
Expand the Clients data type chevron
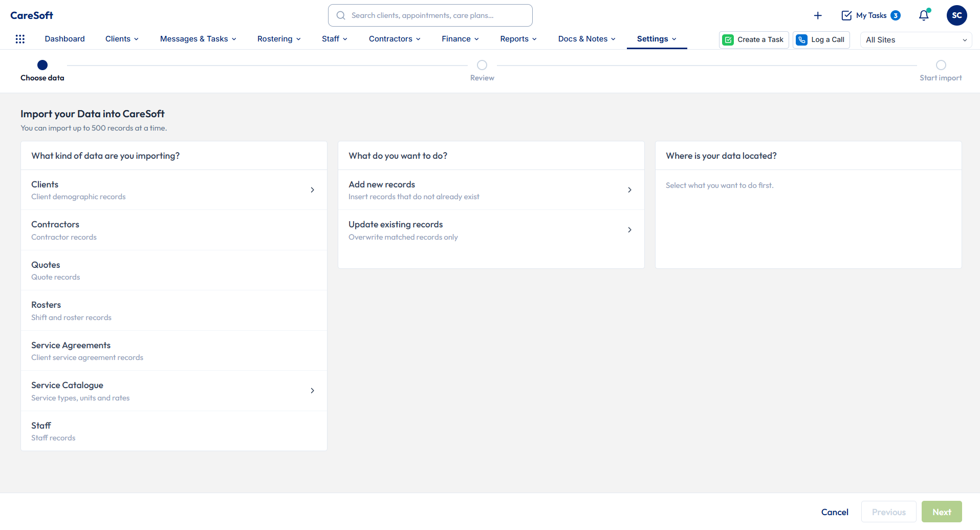[x=312, y=190]
